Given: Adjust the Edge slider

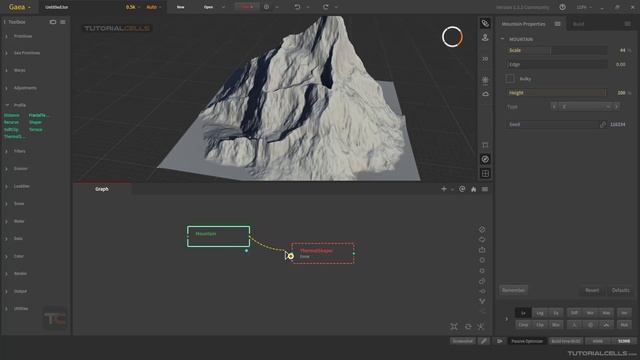Looking at the screenshot, I should 557,64.
